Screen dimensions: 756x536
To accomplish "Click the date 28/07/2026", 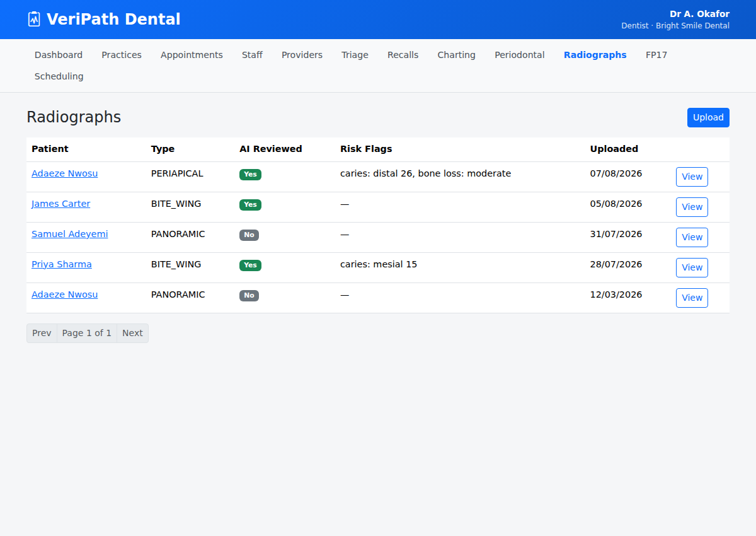I will [x=616, y=264].
